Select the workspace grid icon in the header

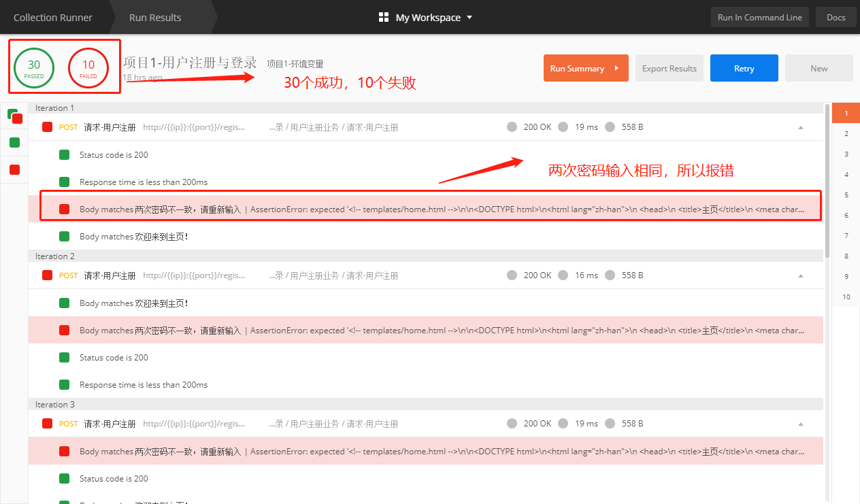[384, 17]
